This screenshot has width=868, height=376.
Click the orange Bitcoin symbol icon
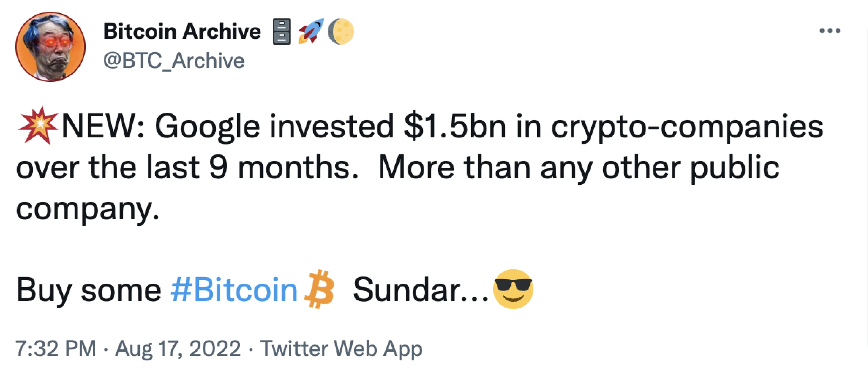coord(319,290)
